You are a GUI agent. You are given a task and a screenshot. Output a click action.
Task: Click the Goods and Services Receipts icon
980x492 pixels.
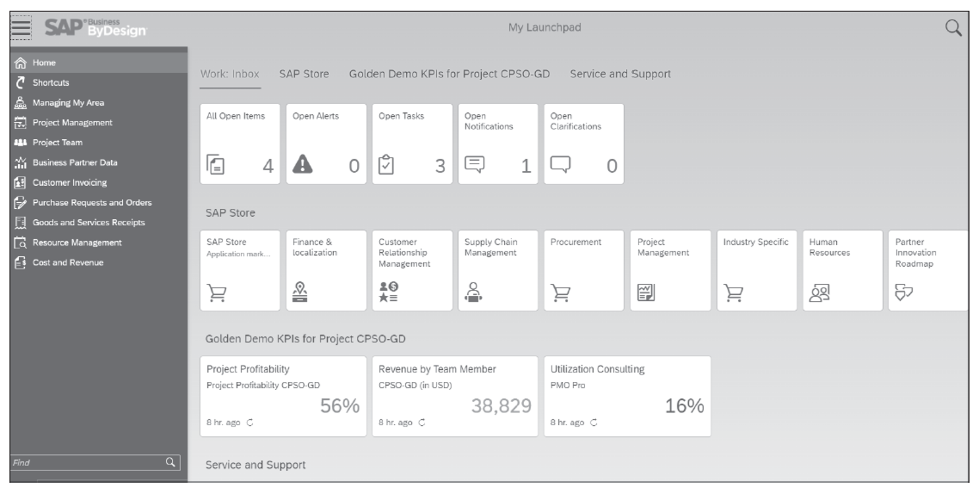[20, 223]
